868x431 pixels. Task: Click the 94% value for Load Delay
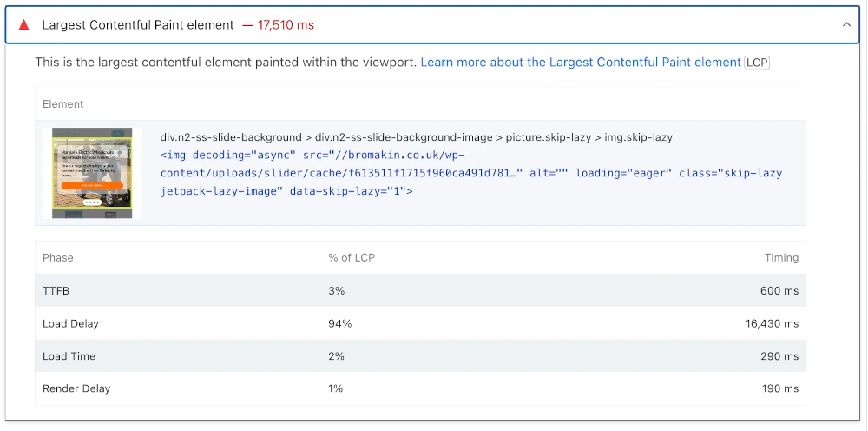[340, 323]
